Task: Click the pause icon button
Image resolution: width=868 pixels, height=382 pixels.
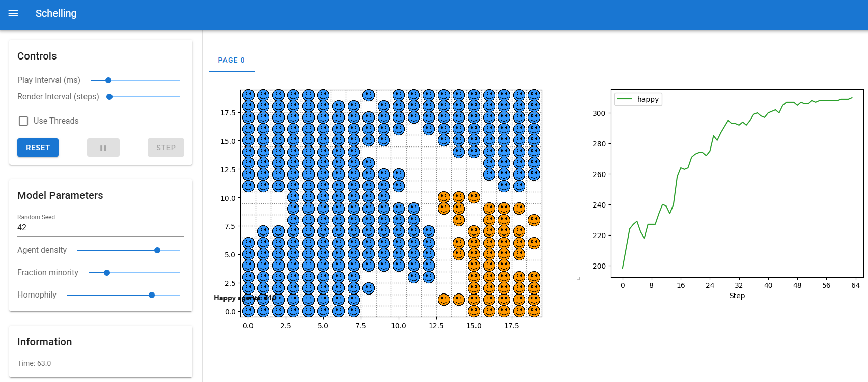Action: (103, 148)
